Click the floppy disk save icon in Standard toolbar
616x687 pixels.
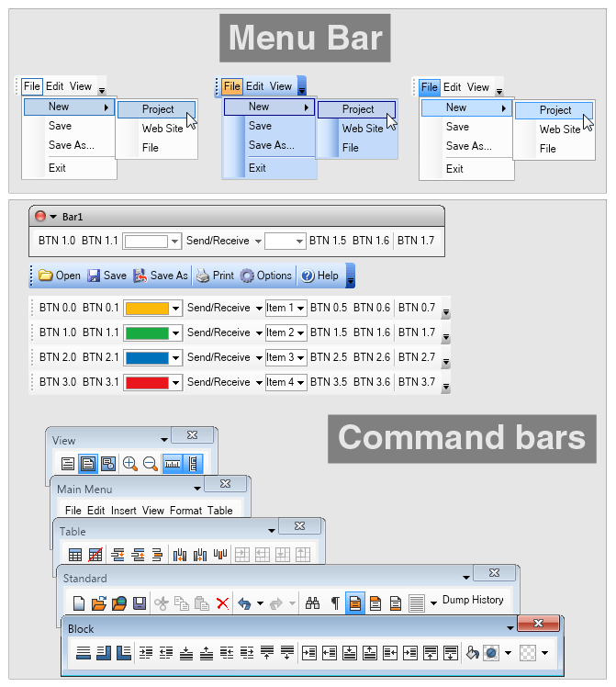(x=140, y=603)
